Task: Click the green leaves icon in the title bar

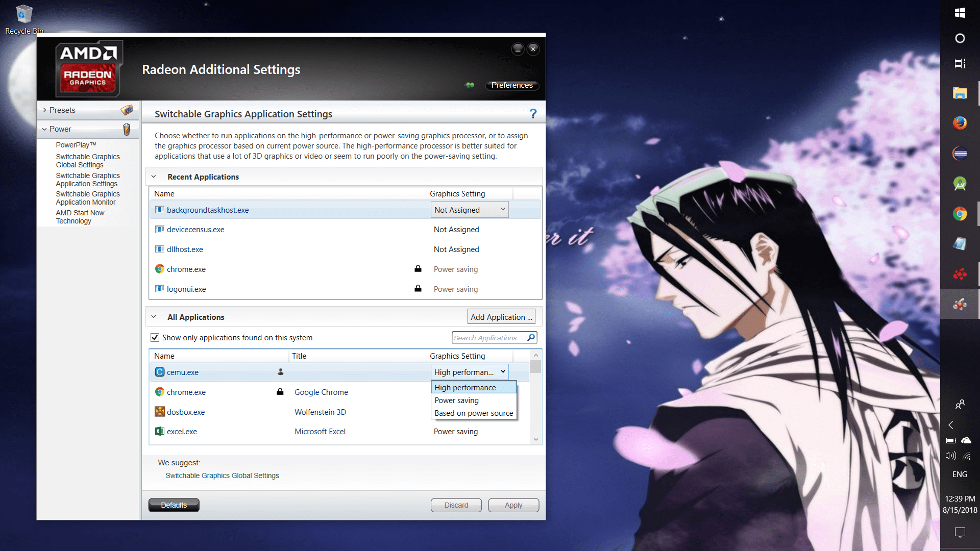Action: [x=469, y=85]
